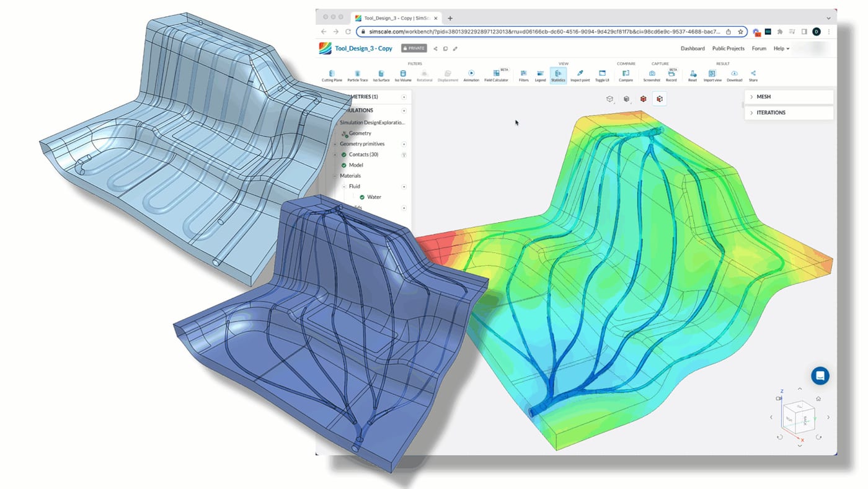Take a Screenshot of the viewer
Image resolution: width=868 pixels, height=489 pixels.
click(652, 76)
